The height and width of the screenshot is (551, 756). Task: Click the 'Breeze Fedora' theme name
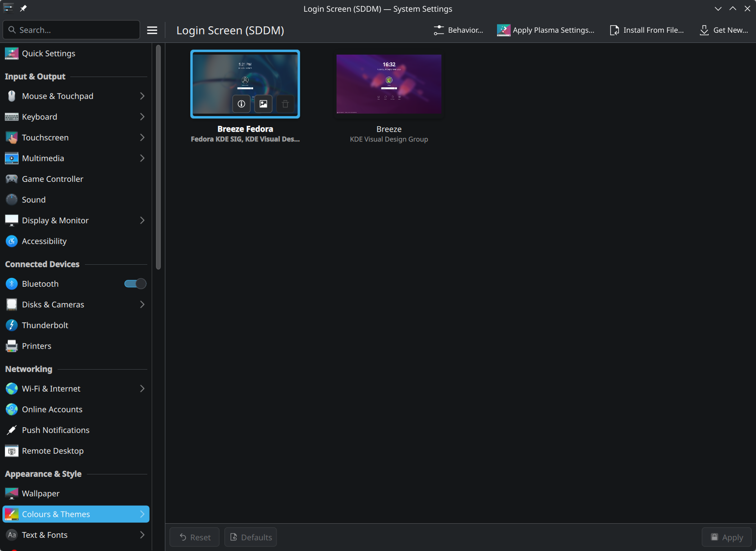coord(245,129)
